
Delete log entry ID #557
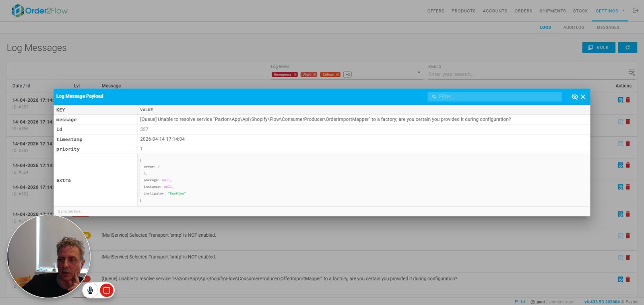pos(628,100)
